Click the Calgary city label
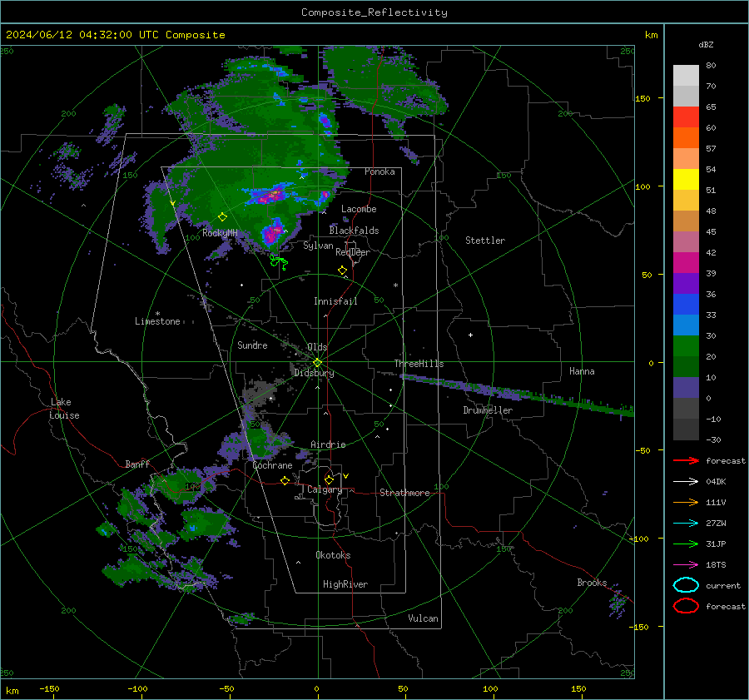 (325, 489)
